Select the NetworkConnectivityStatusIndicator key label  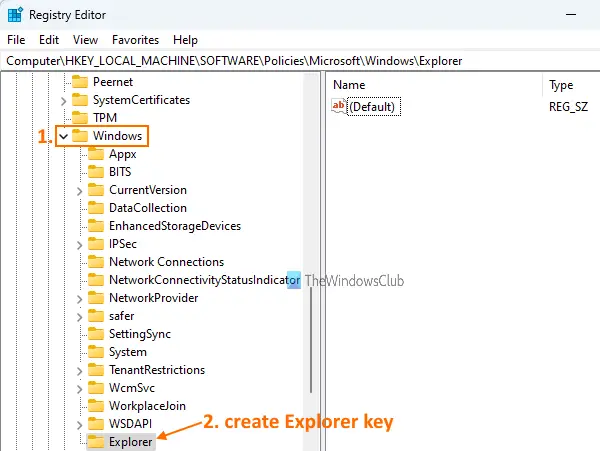point(204,280)
